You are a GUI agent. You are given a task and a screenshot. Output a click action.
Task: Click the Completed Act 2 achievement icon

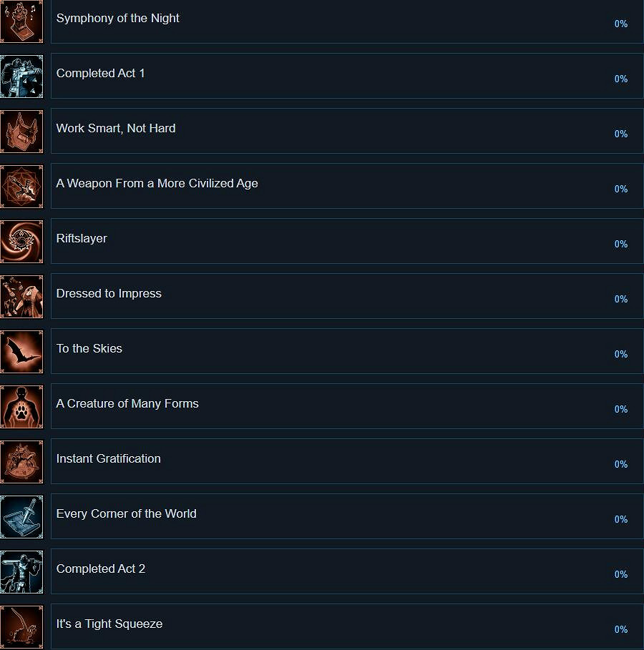pyautogui.click(x=21, y=571)
